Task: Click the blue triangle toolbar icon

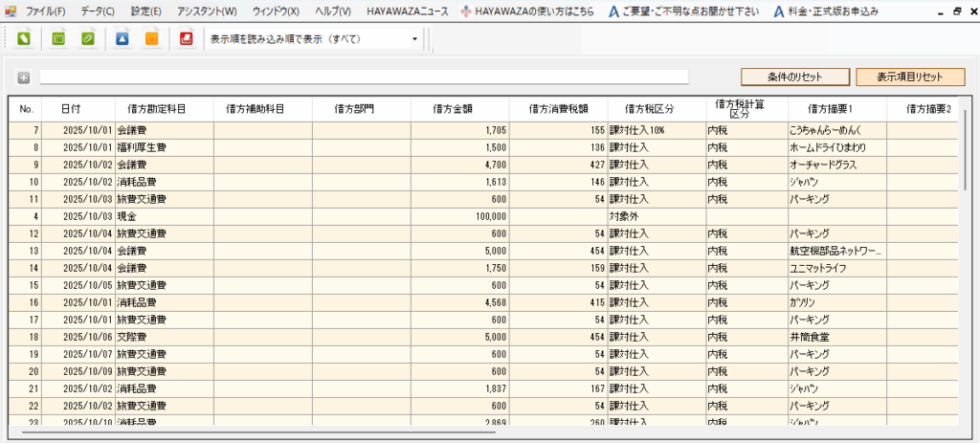Action: (122, 39)
